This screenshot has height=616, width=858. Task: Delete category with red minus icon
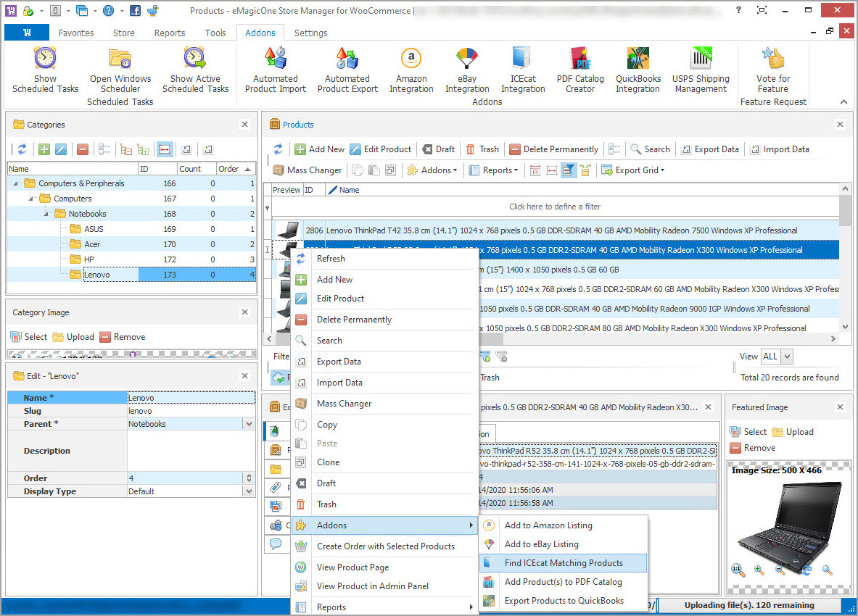[83, 149]
